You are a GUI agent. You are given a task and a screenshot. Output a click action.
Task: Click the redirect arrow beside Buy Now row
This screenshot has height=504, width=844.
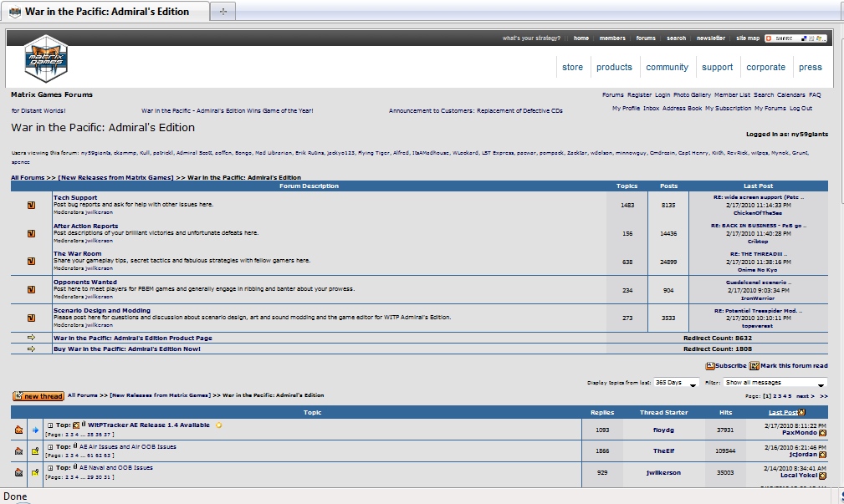pos(31,349)
